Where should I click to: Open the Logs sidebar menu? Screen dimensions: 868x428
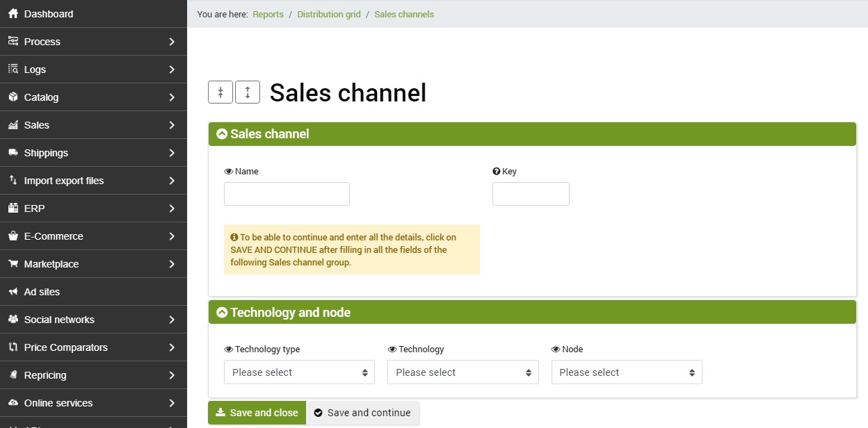[x=93, y=69]
